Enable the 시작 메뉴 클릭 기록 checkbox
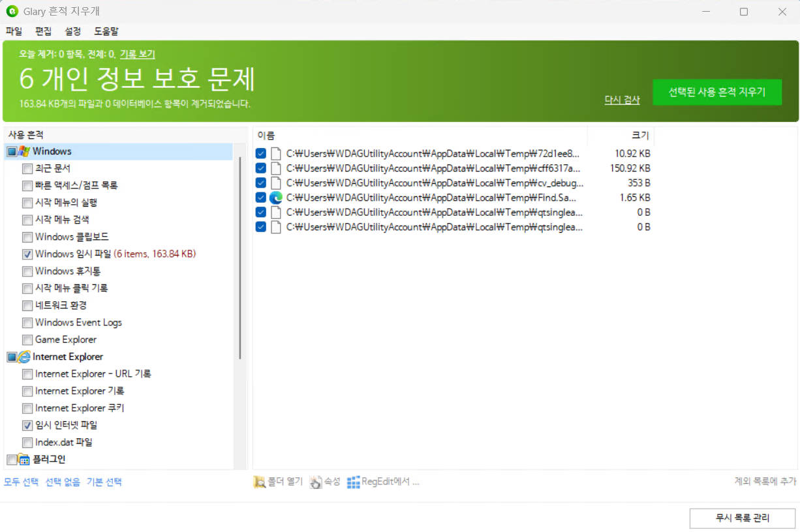Viewport: 800px width, 532px height. [27, 288]
